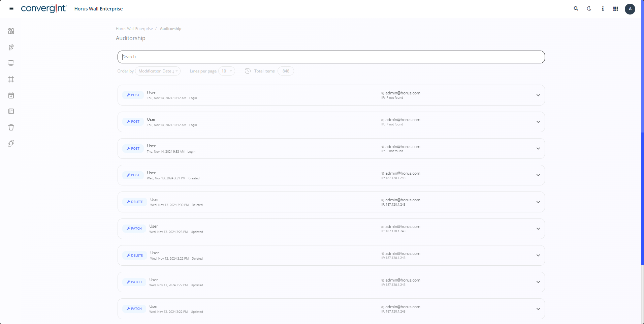Image resolution: width=644 pixels, height=324 pixels.
Task: Click the info icon in top bar
Action: click(x=603, y=9)
